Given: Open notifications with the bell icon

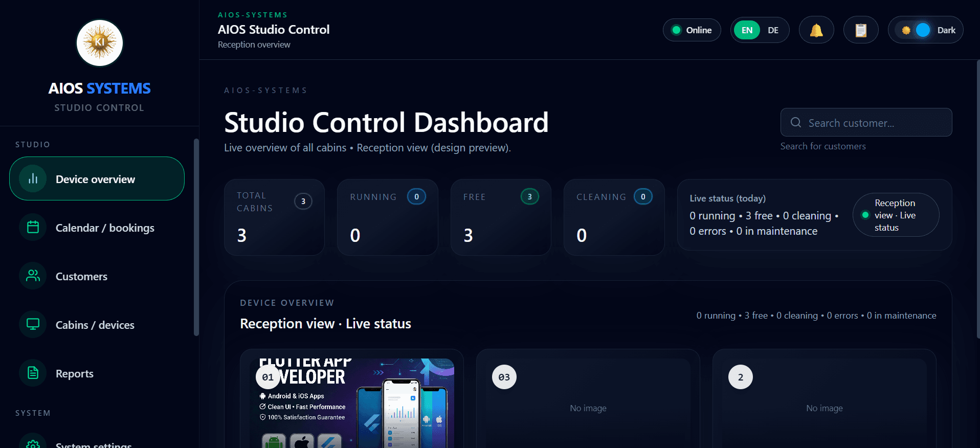Looking at the screenshot, I should (816, 30).
